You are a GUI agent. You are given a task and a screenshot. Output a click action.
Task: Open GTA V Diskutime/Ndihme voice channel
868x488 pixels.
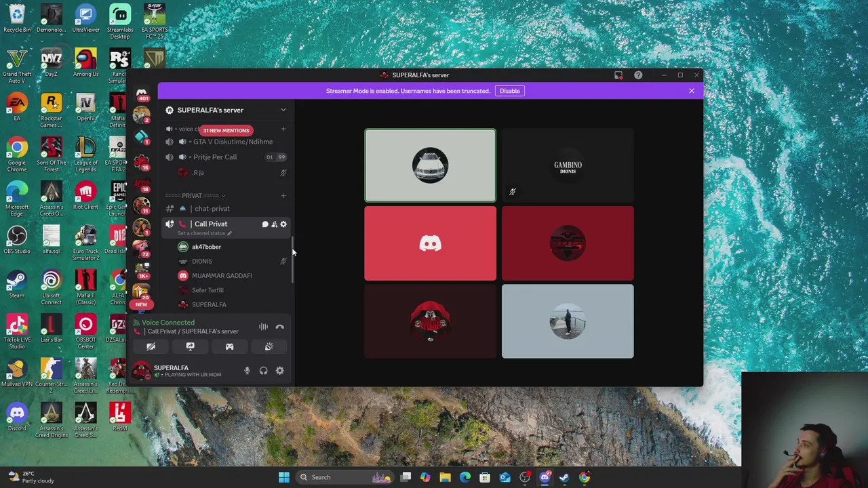click(x=225, y=142)
